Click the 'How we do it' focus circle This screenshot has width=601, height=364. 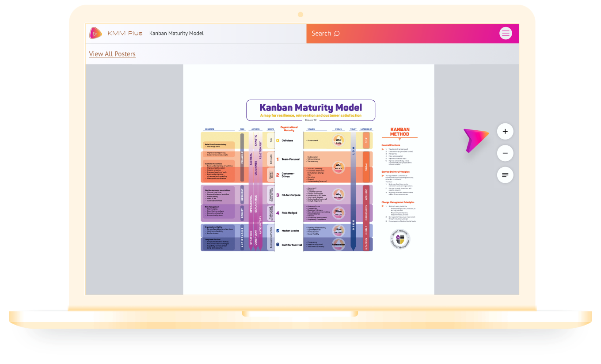pyautogui.click(x=339, y=231)
